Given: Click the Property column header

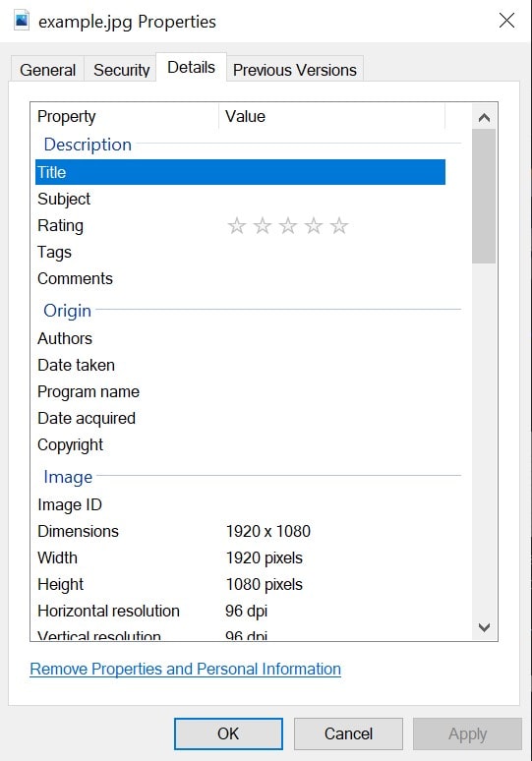Looking at the screenshot, I should [x=125, y=116].
